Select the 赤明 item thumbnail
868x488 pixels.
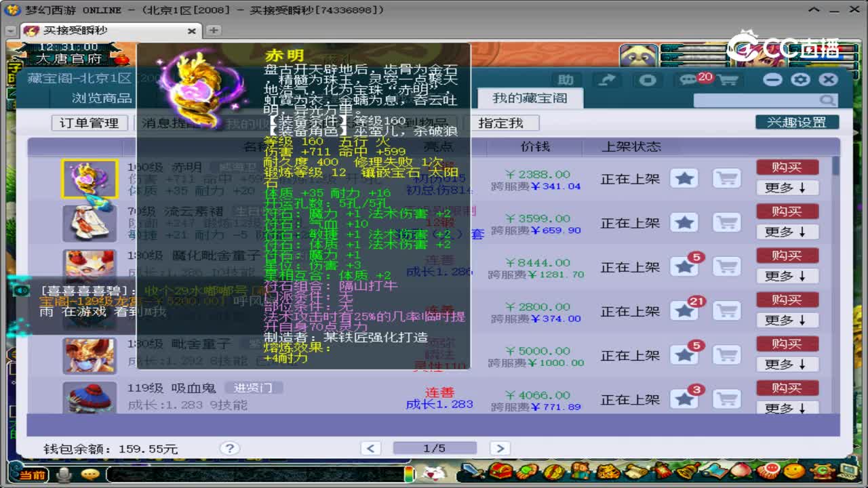[90, 179]
